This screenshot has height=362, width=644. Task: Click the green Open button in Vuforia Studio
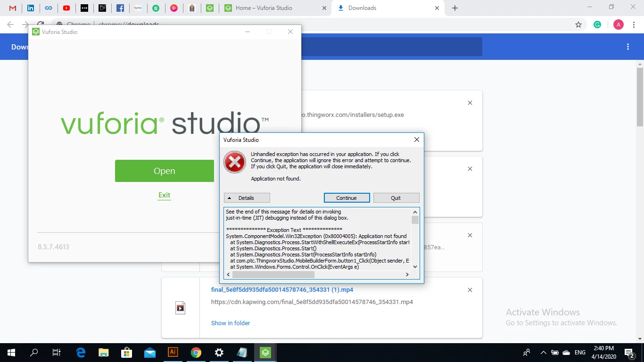(165, 171)
